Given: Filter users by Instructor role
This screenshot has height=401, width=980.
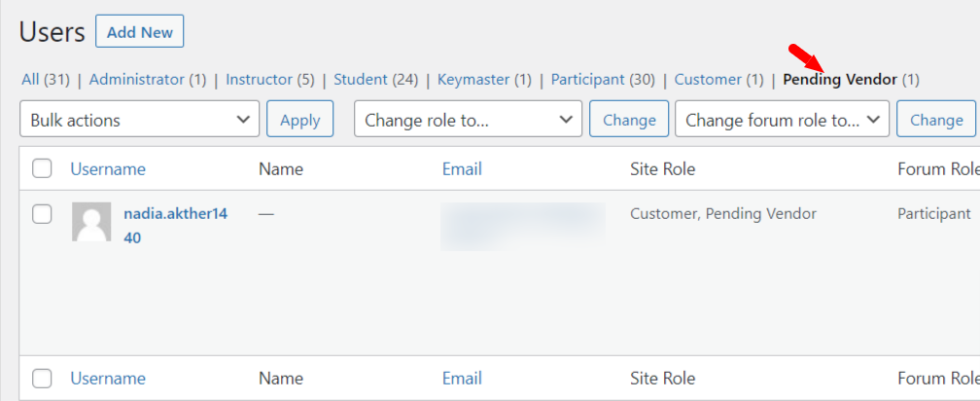Looking at the screenshot, I should 259,80.
